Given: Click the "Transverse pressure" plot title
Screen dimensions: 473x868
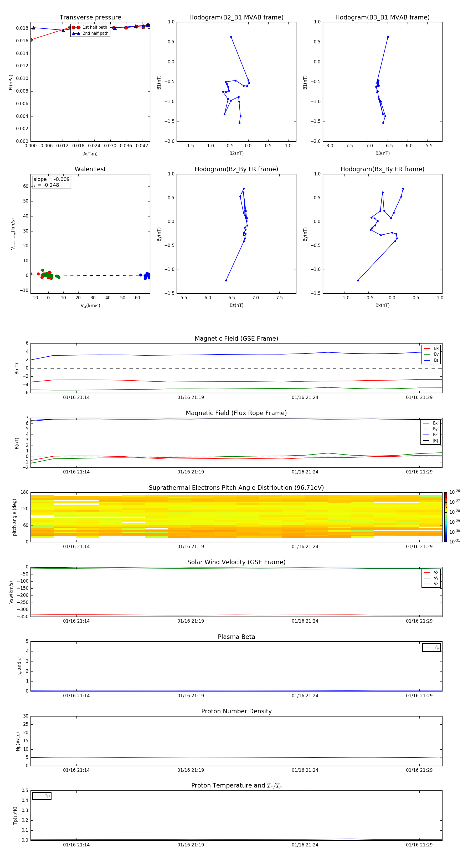Looking at the screenshot, I should pos(90,18).
